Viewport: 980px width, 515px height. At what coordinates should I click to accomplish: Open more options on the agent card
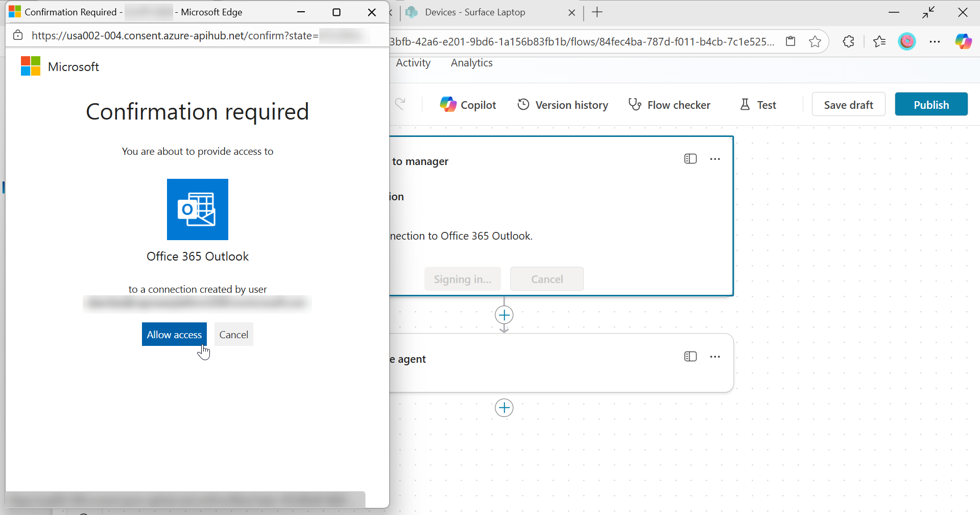point(715,356)
